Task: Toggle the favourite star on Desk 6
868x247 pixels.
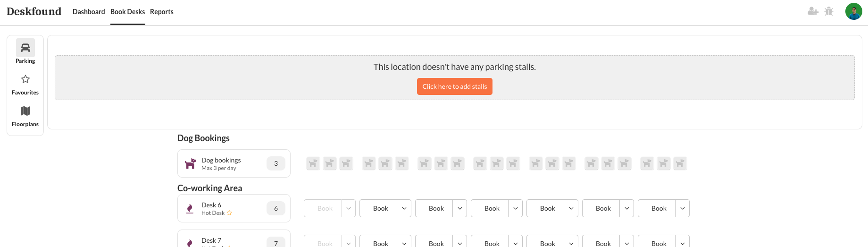Action: (229, 213)
